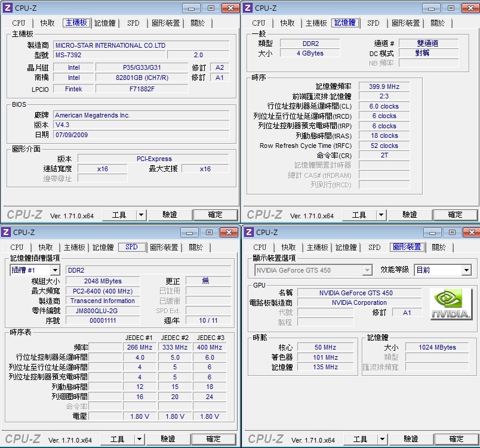
Task: Click 確定 button in SPD window
Action: pyautogui.click(x=214, y=440)
